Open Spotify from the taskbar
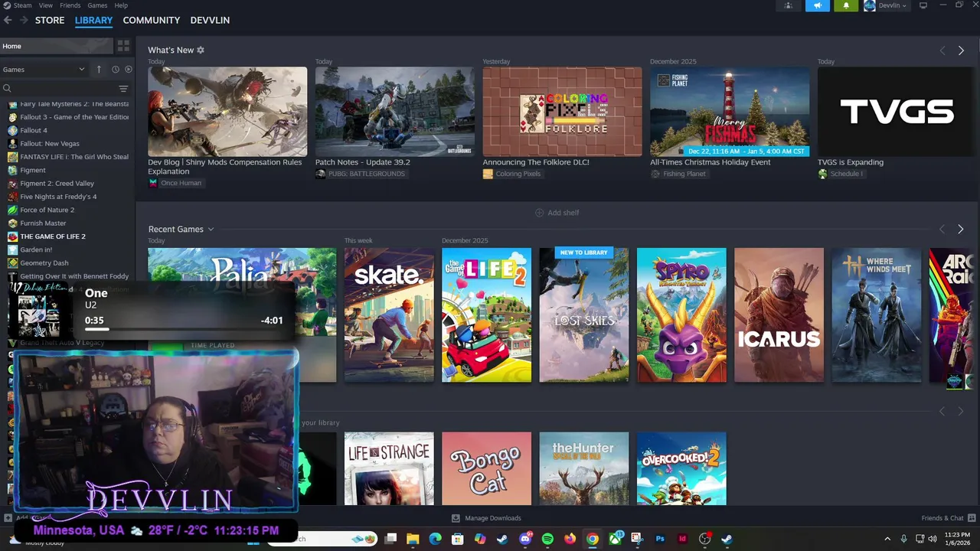 tap(547, 539)
